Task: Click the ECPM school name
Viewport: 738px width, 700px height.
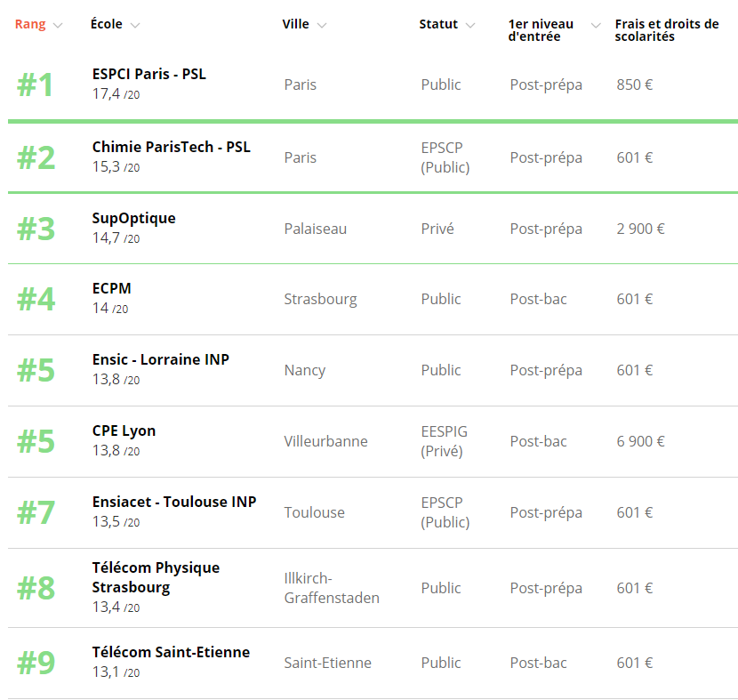Action: (x=111, y=288)
